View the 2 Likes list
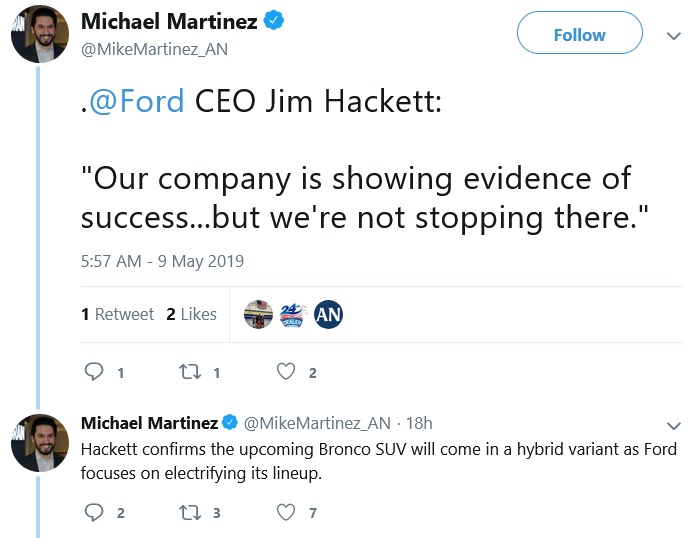 [x=191, y=314]
